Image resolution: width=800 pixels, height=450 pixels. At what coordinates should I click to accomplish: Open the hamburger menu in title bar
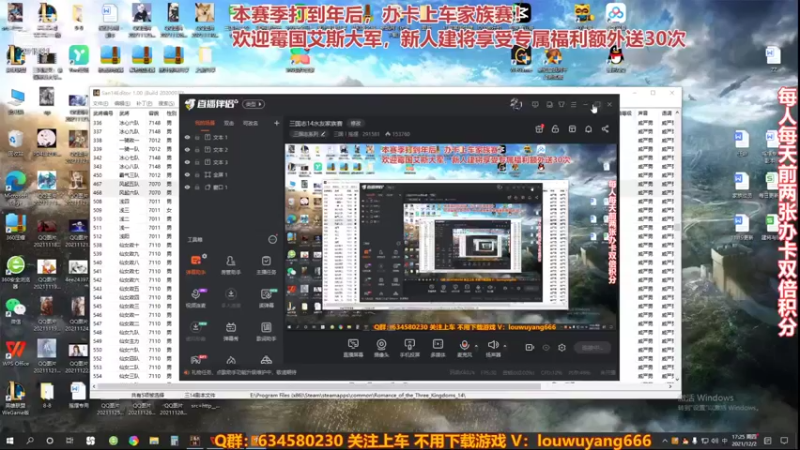574,105
